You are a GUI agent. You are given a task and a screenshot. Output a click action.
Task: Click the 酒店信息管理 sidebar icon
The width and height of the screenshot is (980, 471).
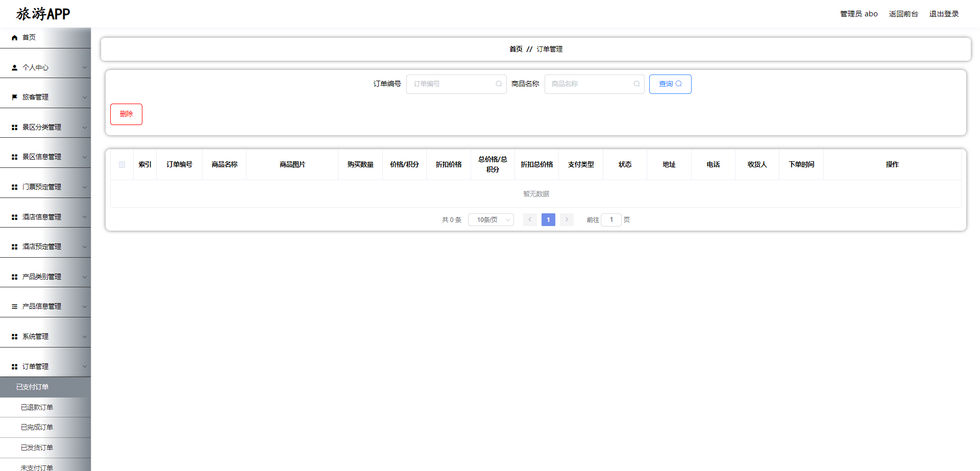click(14, 216)
